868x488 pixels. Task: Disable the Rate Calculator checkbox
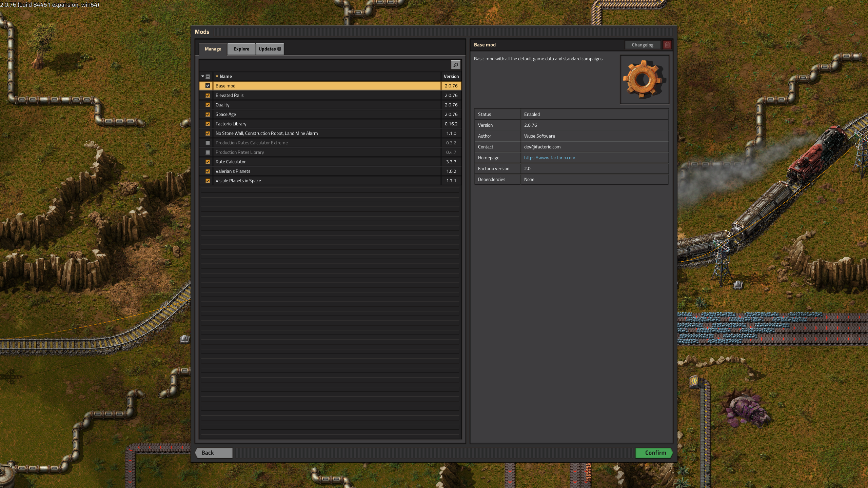[x=208, y=162]
